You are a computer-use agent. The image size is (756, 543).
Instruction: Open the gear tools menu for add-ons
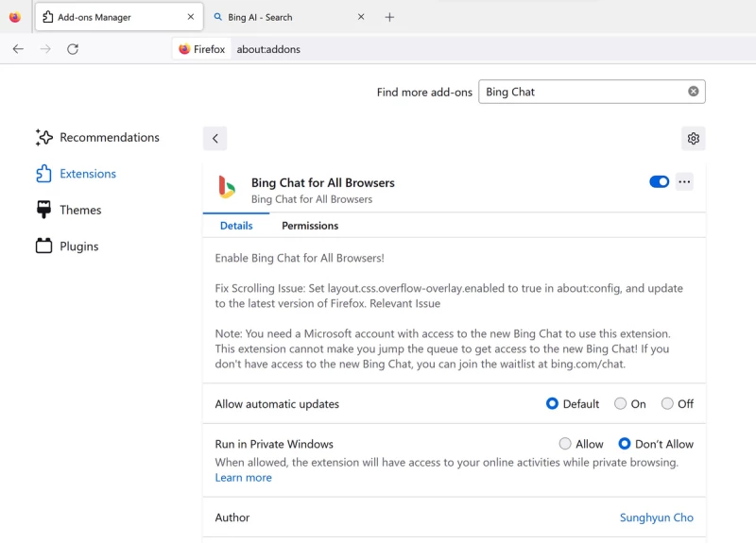[693, 139]
